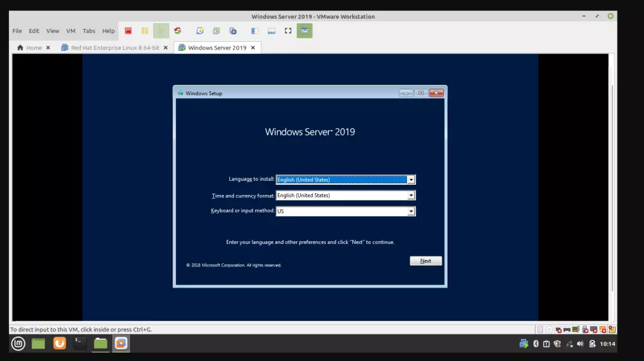The width and height of the screenshot is (644, 361).
Task: Click the security shield tray icon
Action: coord(557,344)
